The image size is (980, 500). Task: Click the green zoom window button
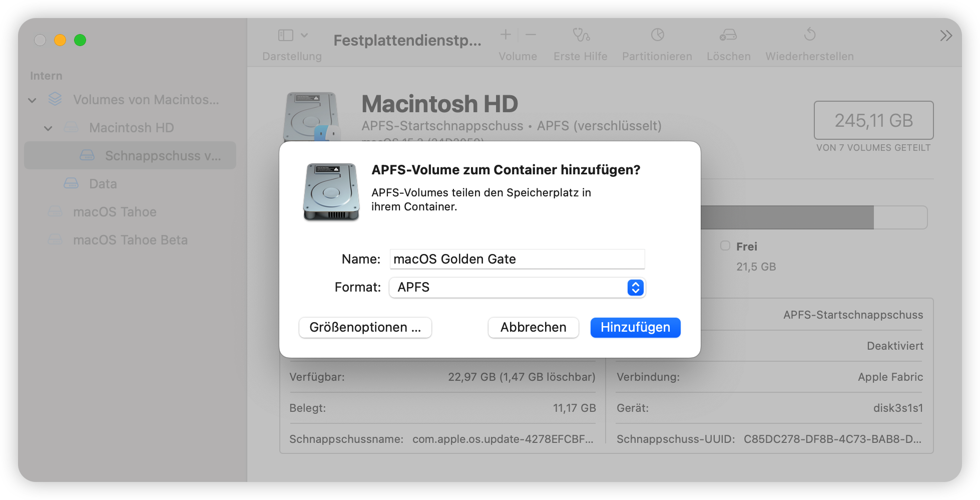80,40
